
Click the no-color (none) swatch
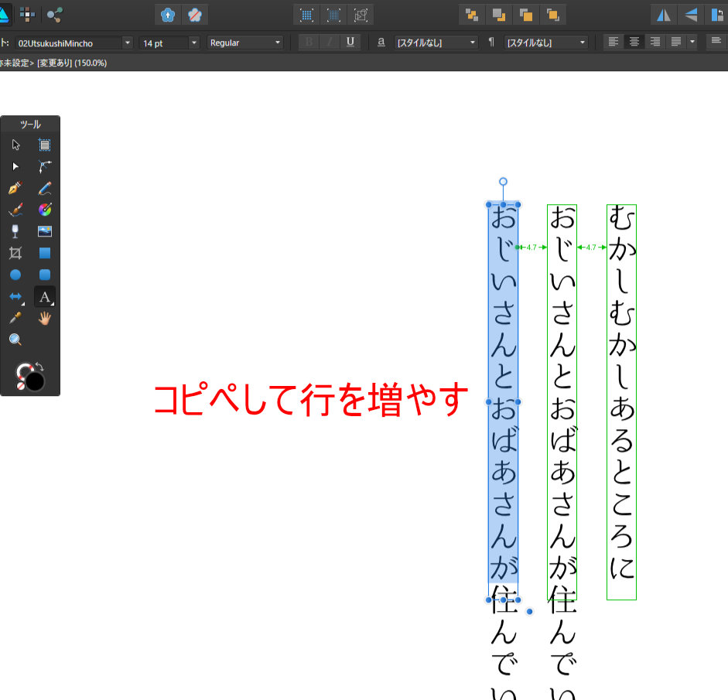pos(20,386)
